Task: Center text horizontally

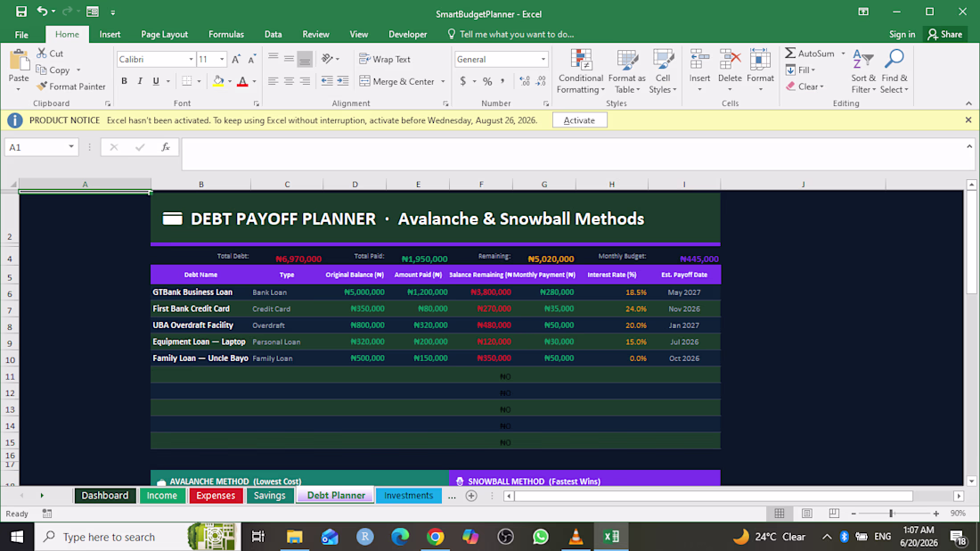Action: tap(289, 81)
